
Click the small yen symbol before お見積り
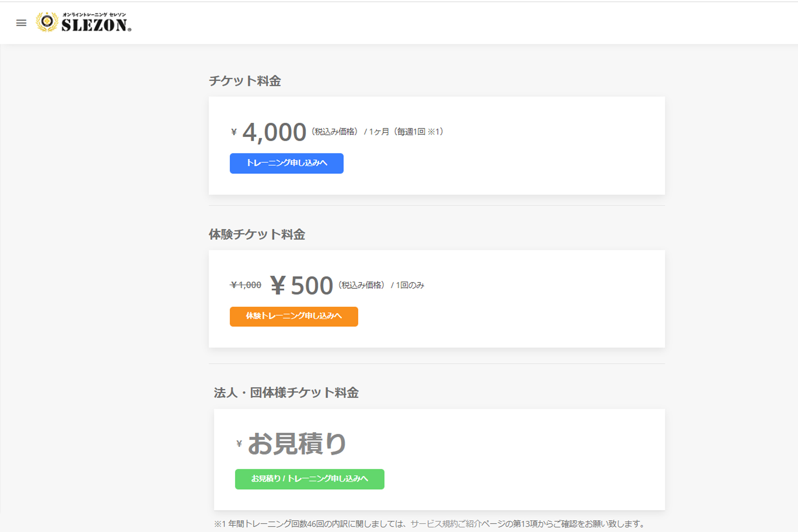point(239,443)
